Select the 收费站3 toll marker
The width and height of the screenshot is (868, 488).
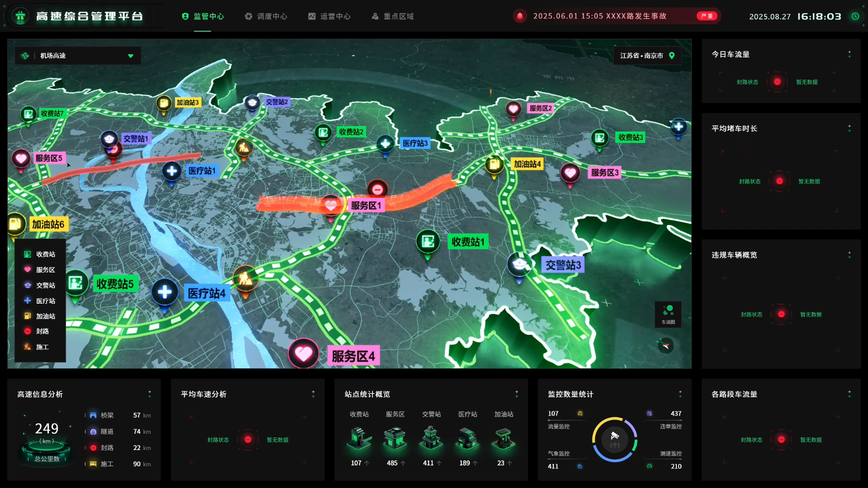pyautogui.click(x=600, y=138)
